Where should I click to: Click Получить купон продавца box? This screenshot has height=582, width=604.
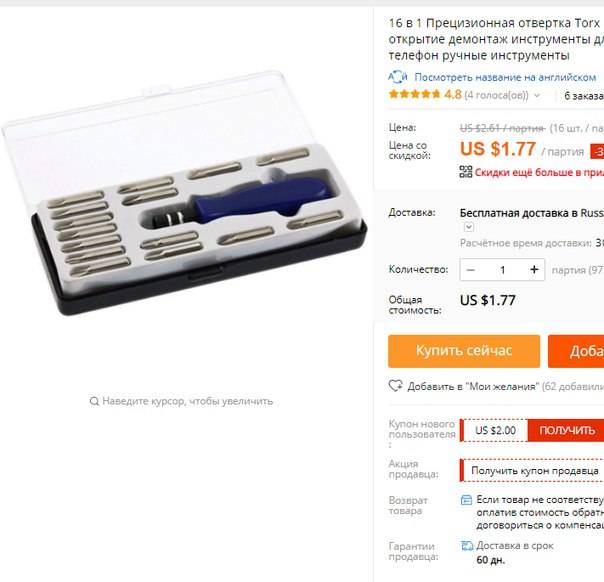(x=532, y=470)
